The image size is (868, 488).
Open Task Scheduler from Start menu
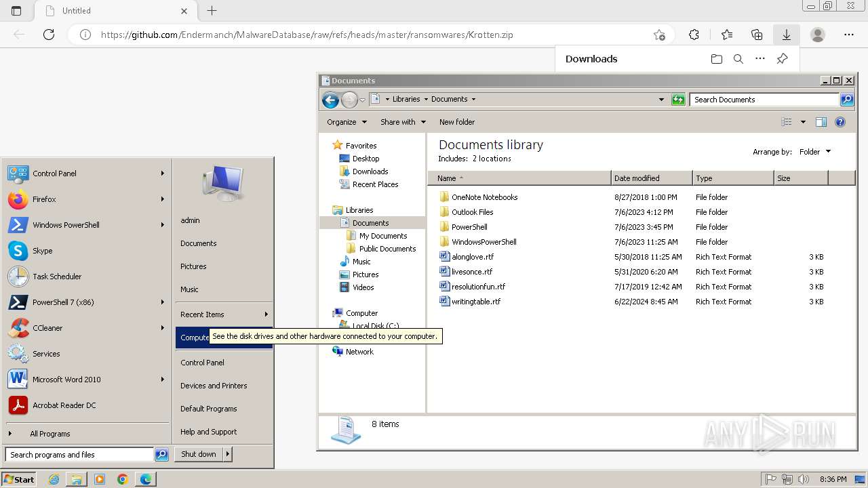click(x=86, y=277)
